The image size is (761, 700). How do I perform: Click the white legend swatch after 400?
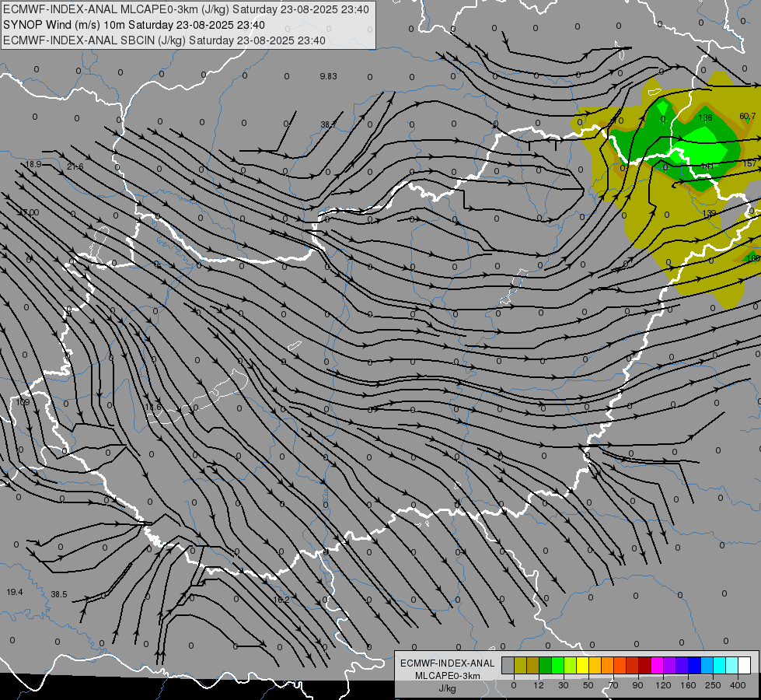(745, 665)
